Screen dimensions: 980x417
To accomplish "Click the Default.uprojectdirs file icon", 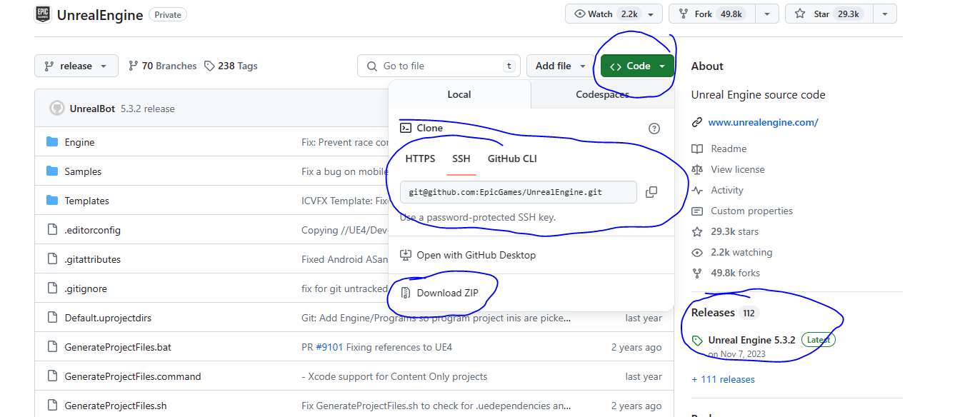I will pyautogui.click(x=51, y=318).
